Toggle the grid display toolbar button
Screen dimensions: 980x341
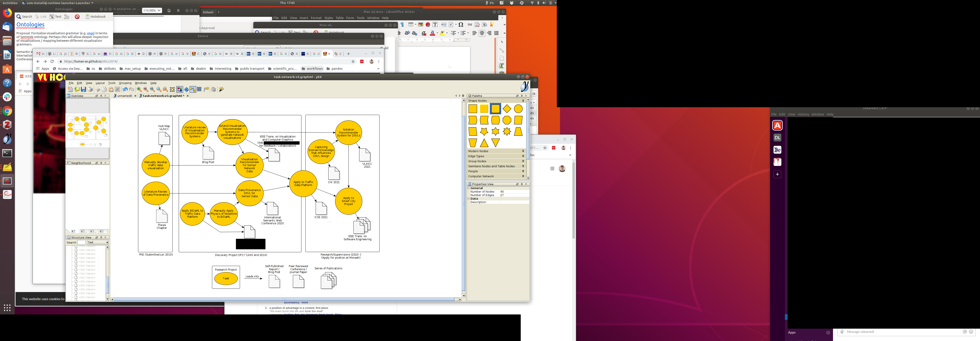199,89
